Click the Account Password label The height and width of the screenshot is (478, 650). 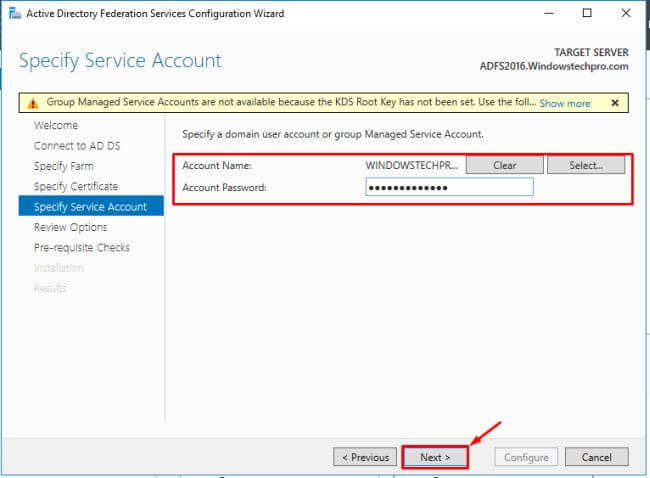click(x=224, y=187)
